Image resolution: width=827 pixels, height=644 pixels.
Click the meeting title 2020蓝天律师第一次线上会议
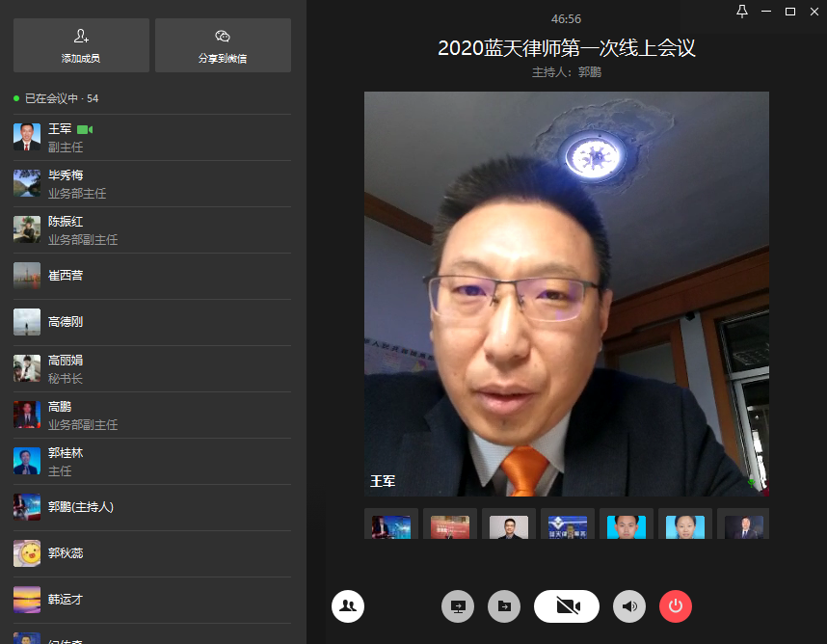pyautogui.click(x=567, y=48)
